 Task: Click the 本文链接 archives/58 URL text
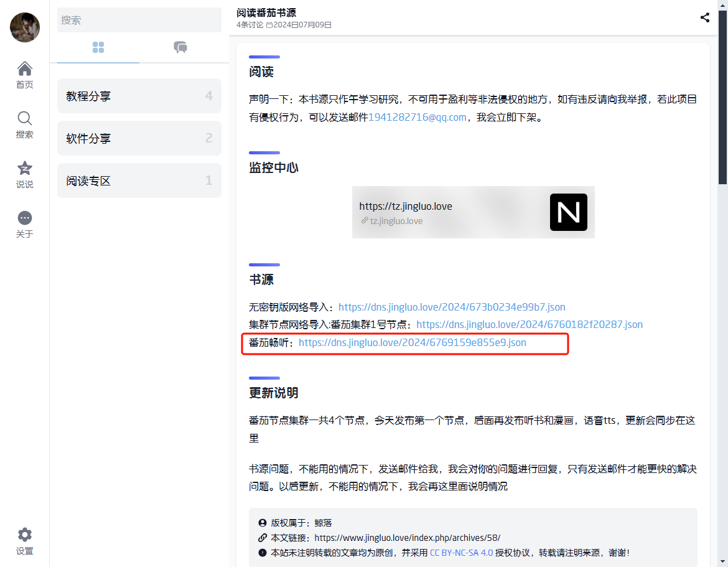pos(407,538)
